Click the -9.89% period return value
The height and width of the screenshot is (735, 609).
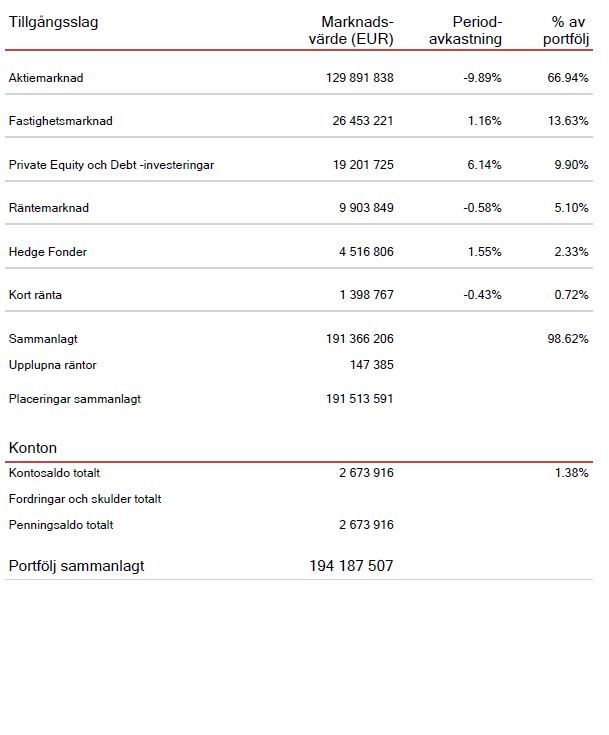482,78
